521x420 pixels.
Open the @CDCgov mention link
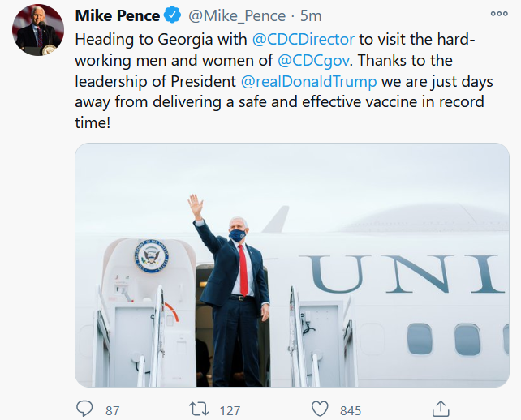(313, 61)
